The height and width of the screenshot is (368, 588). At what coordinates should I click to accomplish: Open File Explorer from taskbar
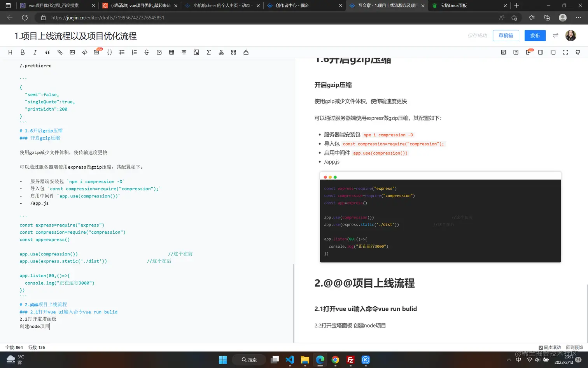tap(305, 360)
